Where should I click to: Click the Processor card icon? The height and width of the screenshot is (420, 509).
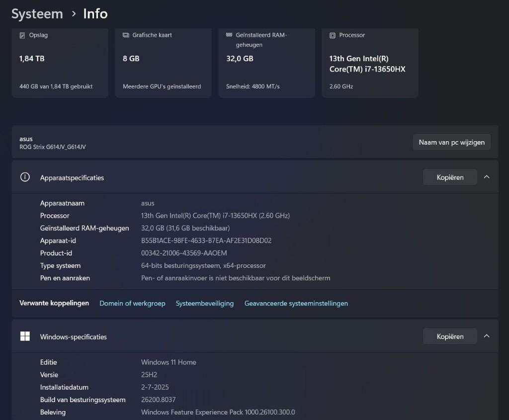(x=332, y=35)
